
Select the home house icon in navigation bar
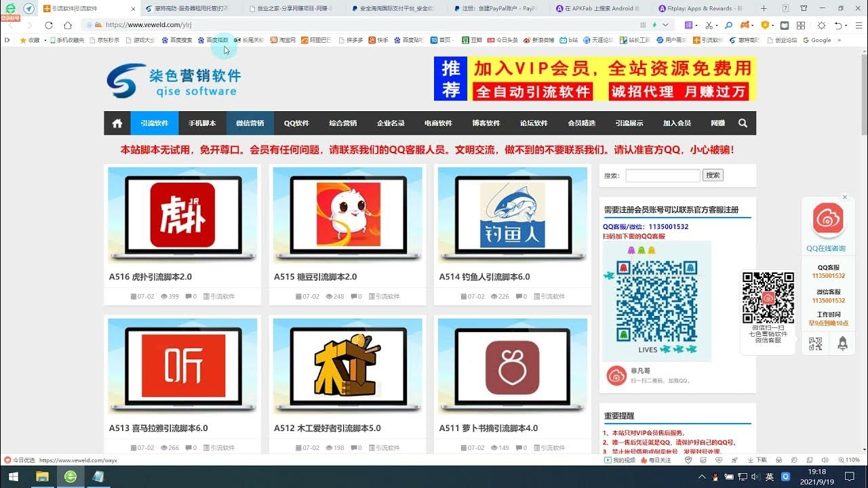tap(117, 123)
